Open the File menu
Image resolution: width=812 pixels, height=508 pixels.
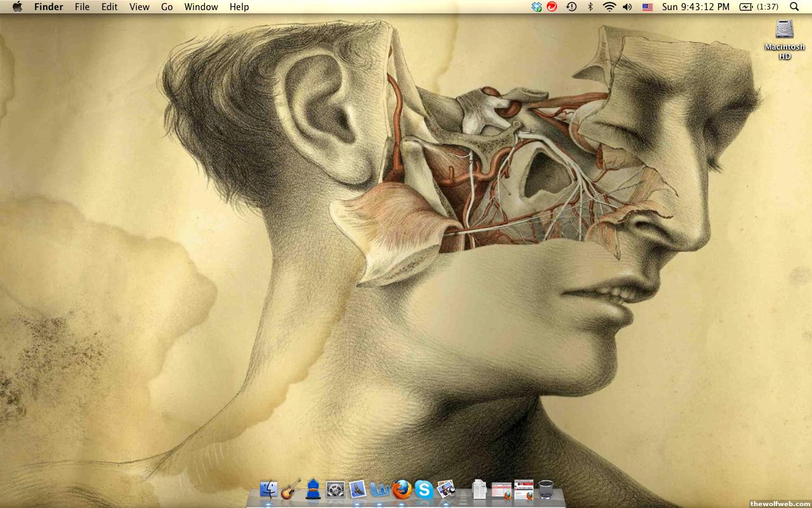point(82,7)
